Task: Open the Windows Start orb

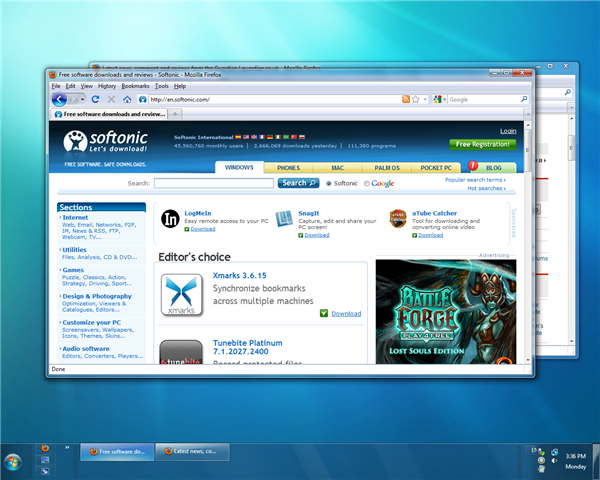Action: [x=13, y=462]
